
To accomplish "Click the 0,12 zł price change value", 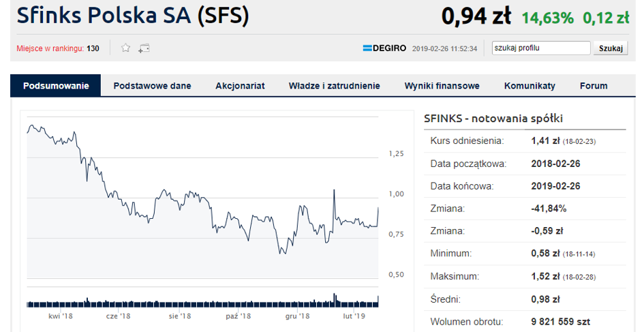I will click(606, 18).
